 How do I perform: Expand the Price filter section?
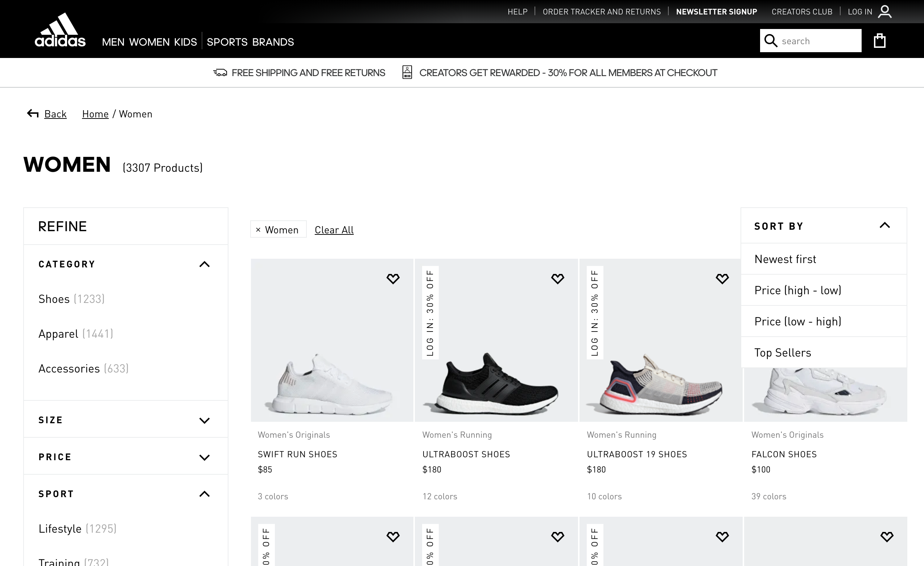coord(205,457)
